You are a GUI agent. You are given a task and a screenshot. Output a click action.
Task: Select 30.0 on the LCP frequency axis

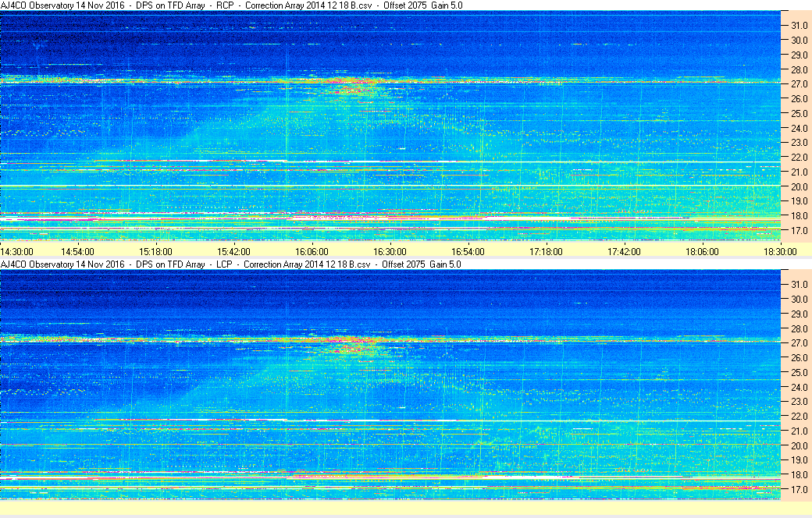pos(799,299)
